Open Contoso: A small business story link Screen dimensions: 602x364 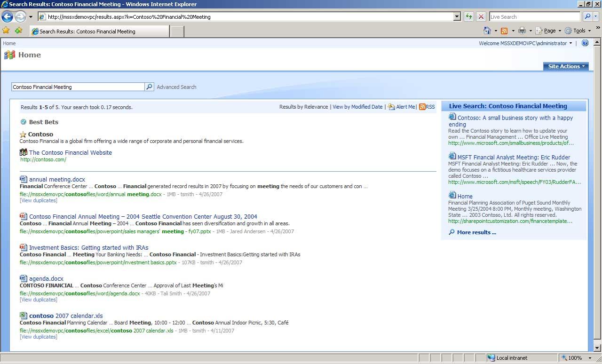[x=511, y=121]
